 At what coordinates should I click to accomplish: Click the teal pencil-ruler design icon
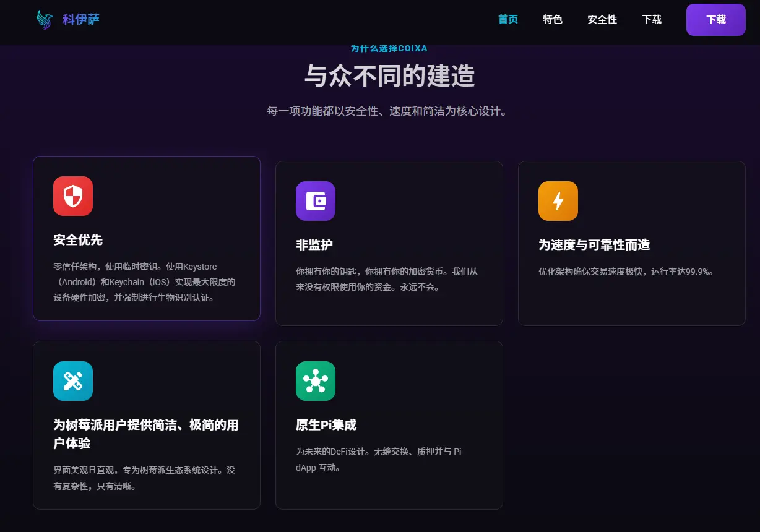coord(73,381)
